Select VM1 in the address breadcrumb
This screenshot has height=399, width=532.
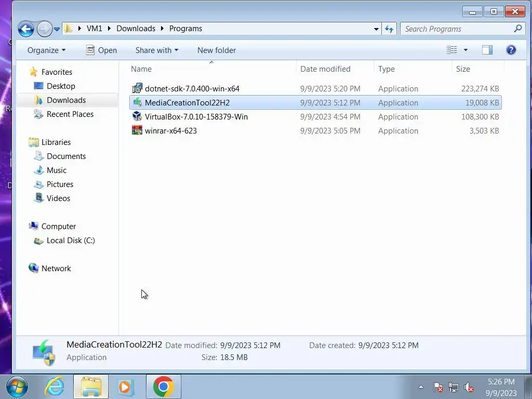[95, 29]
